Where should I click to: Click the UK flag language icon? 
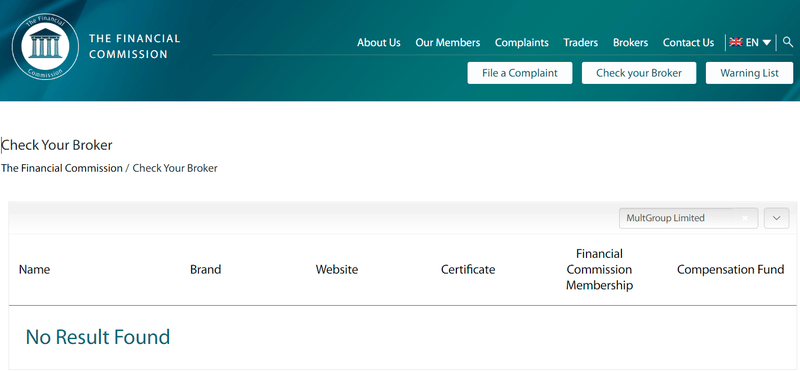736,42
